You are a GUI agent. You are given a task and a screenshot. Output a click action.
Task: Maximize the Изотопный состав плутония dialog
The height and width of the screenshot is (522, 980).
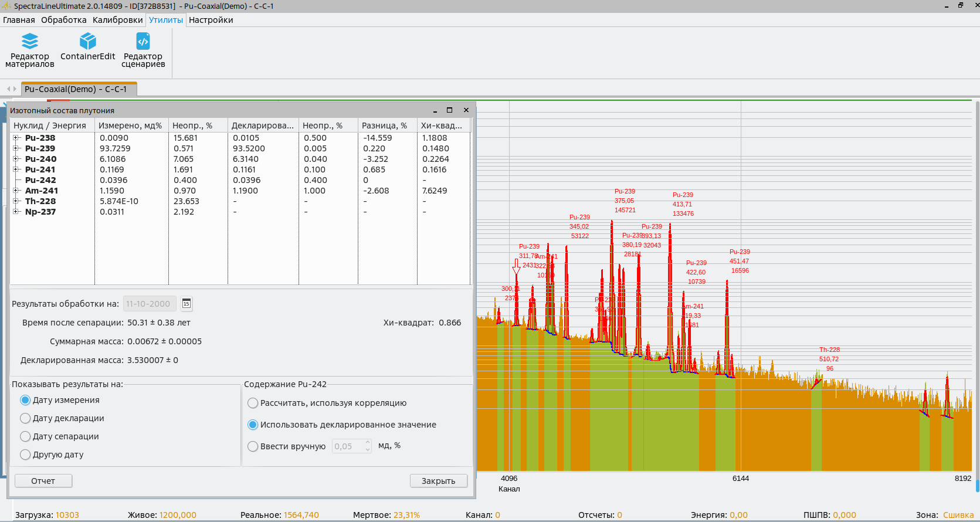coord(450,110)
